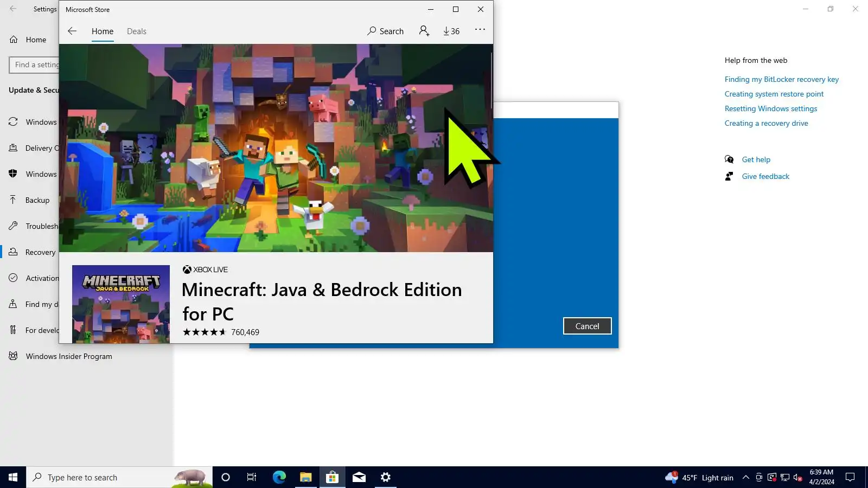Screen dimensions: 868x488
Task: Maximize the Microsoft Store window
Action: click(456, 9)
